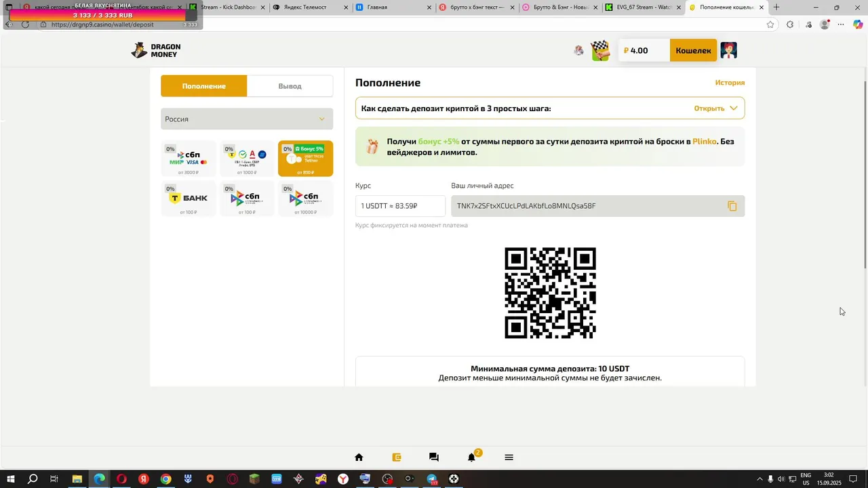The width and height of the screenshot is (868, 488).
Task: Open the browser profile icon
Action: [825, 24]
